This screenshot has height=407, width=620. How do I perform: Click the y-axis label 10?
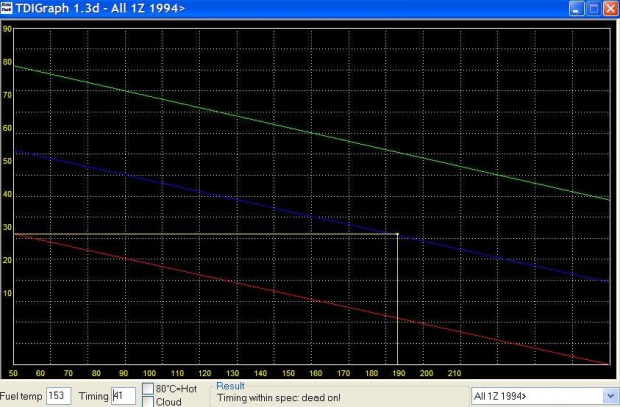tap(7, 293)
